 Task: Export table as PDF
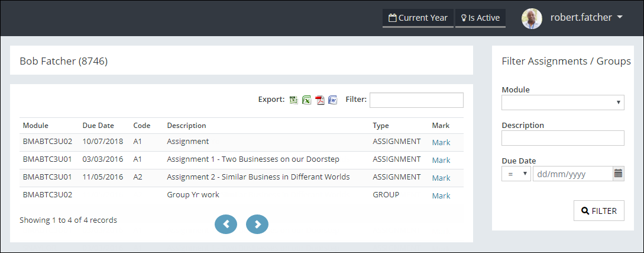(x=320, y=100)
